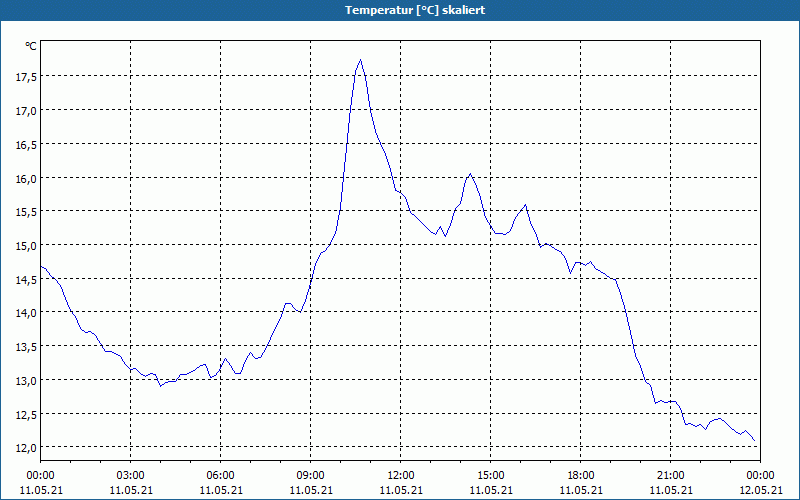
Task: Click the 12.05.21 date label
Action: click(x=760, y=490)
